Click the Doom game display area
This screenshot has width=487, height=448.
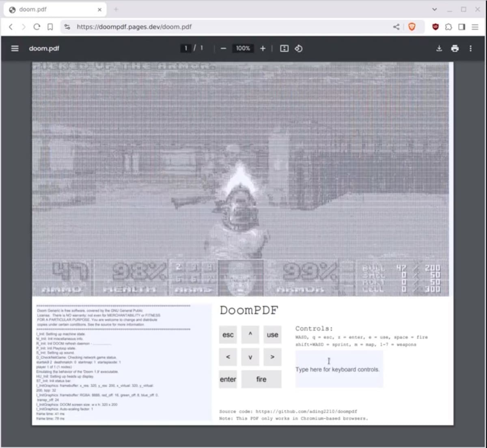click(241, 179)
